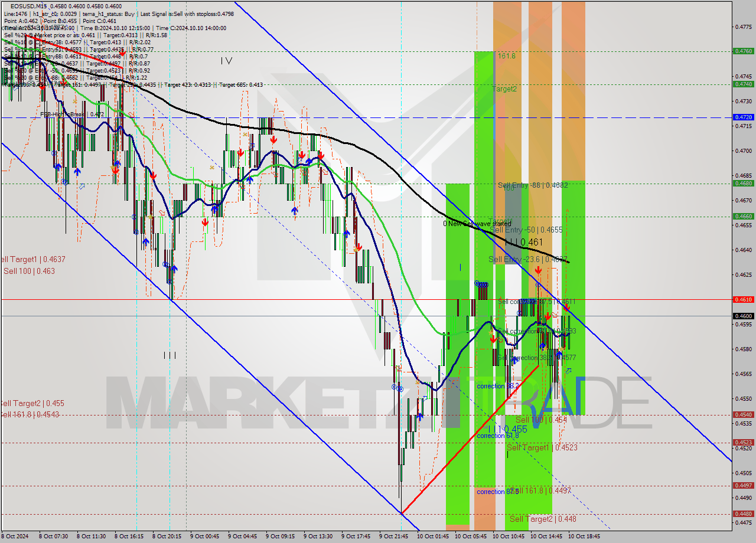Click Sell Target1 | 0.4637 label
Viewport: 756px width, 543px height.
tap(32, 259)
